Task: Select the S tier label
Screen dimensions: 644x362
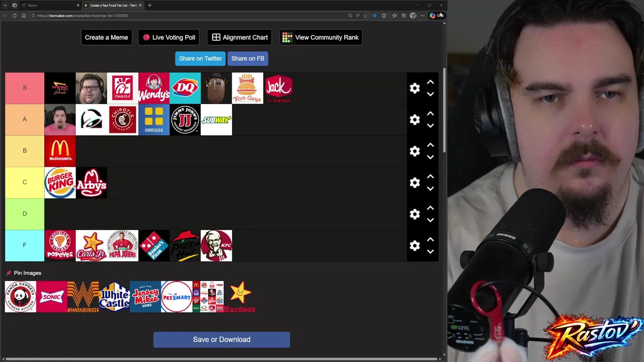Action: coord(25,88)
